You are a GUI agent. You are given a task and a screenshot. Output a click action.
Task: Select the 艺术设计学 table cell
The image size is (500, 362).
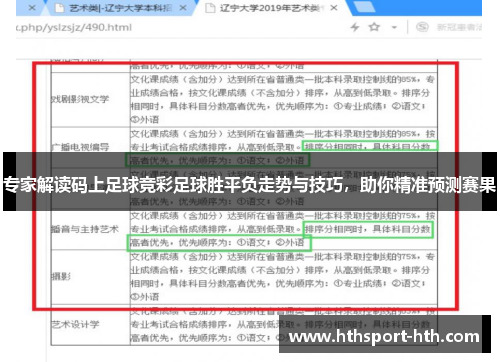tap(90, 325)
